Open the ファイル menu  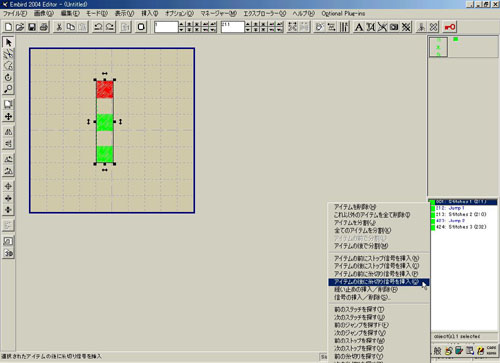(15, 13)
